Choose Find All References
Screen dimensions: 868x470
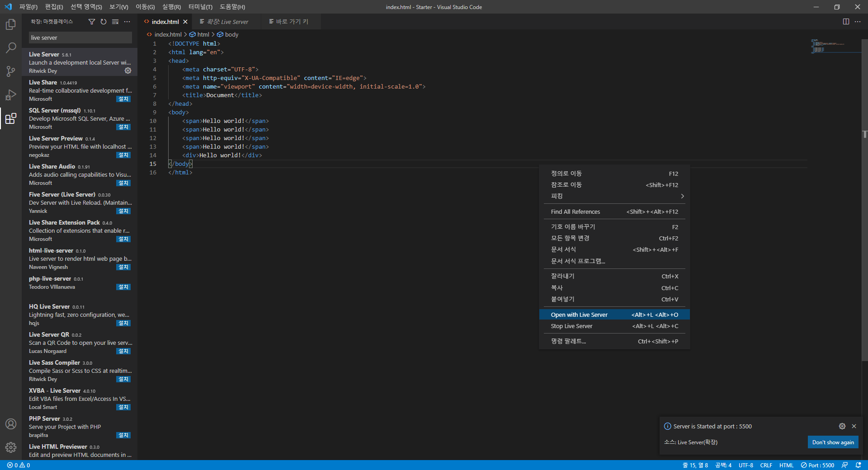coord(614,211)
